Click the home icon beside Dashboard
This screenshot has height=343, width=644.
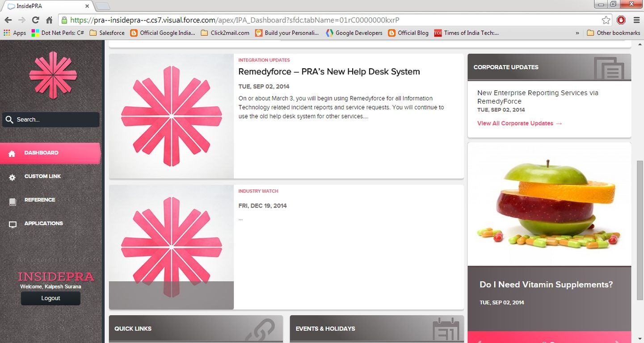coord(12,154)
